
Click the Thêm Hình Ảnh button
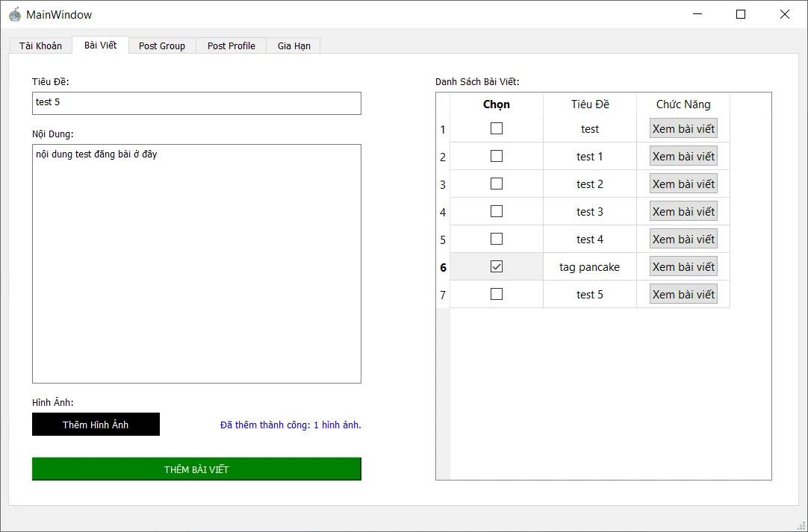coord(96,425)
